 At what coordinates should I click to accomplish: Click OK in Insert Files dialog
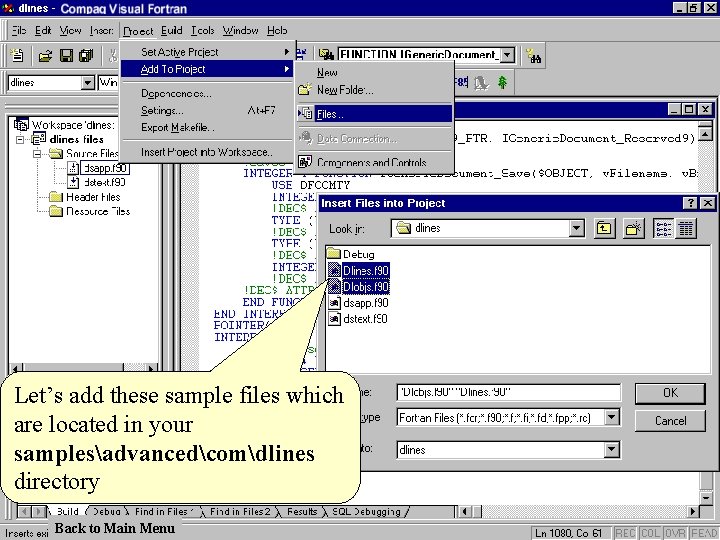point(670,393)
